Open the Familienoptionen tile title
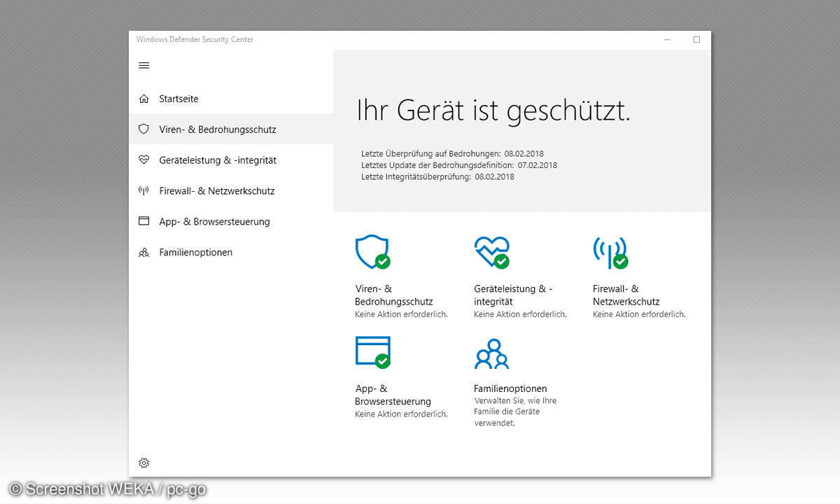 pos(510,388)
